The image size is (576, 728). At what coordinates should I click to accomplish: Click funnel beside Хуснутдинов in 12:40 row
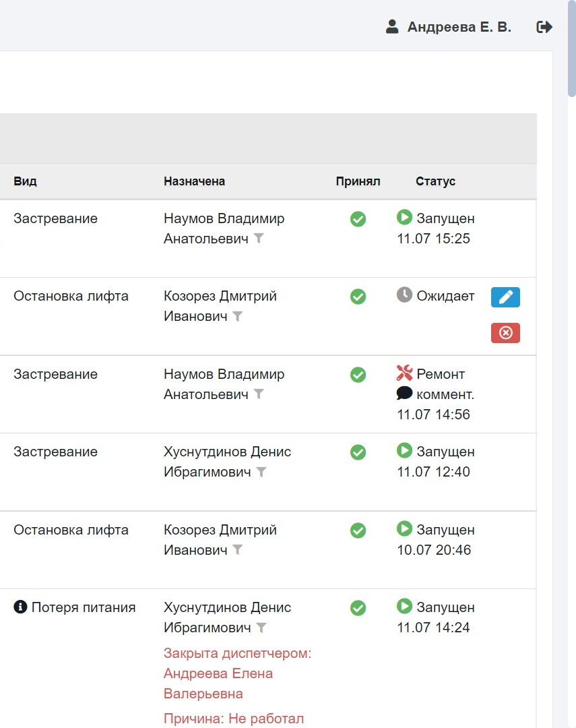click(261, 472)
